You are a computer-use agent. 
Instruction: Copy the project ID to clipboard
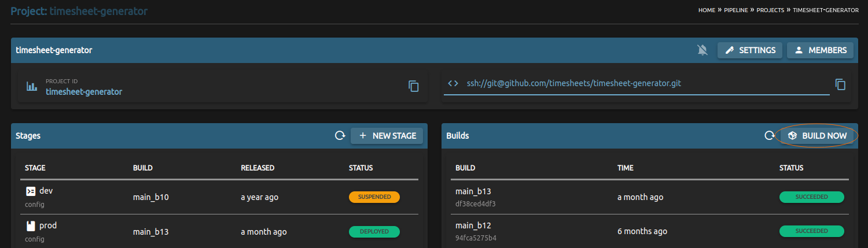(413, 86)
